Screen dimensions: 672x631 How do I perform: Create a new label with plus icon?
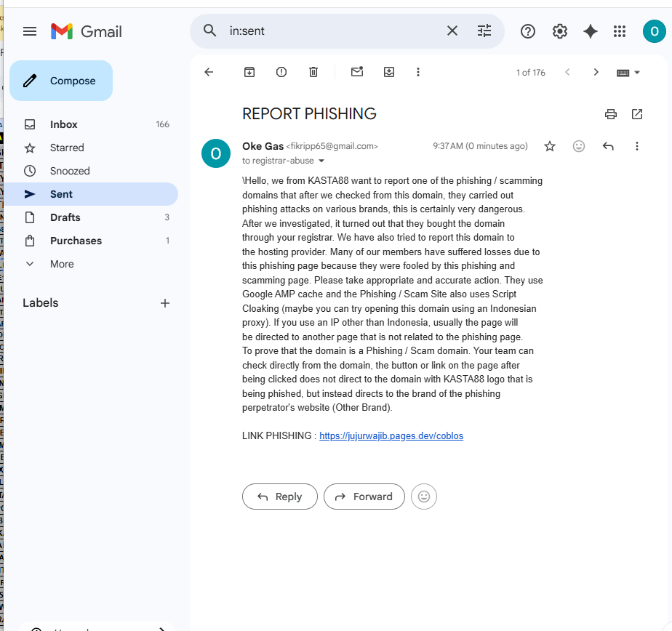(165, 303)
